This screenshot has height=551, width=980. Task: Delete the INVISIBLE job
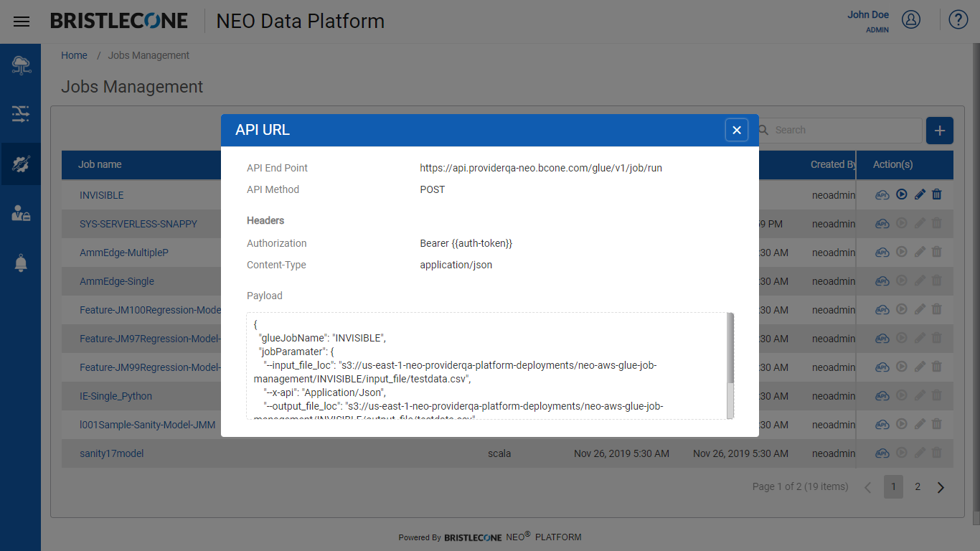click(936, 194)
